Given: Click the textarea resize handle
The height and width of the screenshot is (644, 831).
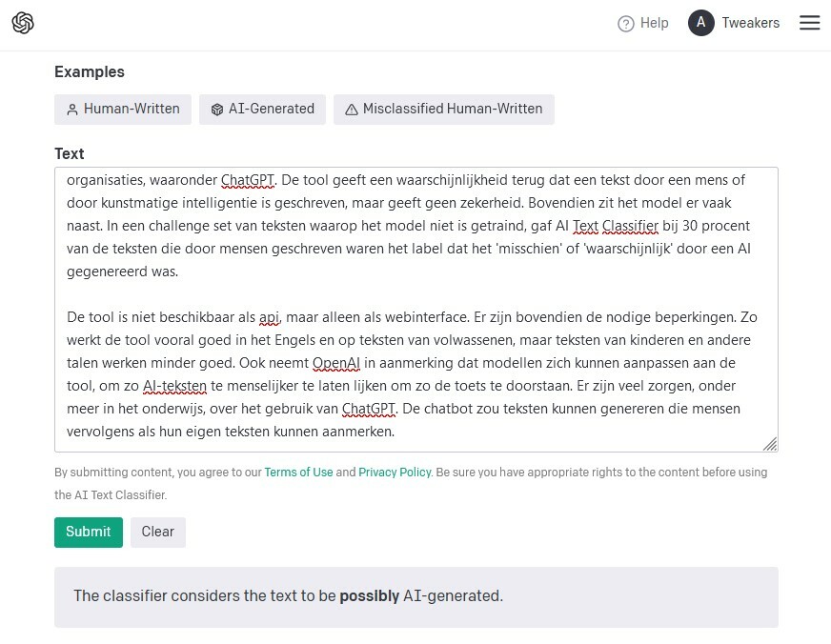Looking at the screenshot, I should point(770,444).
